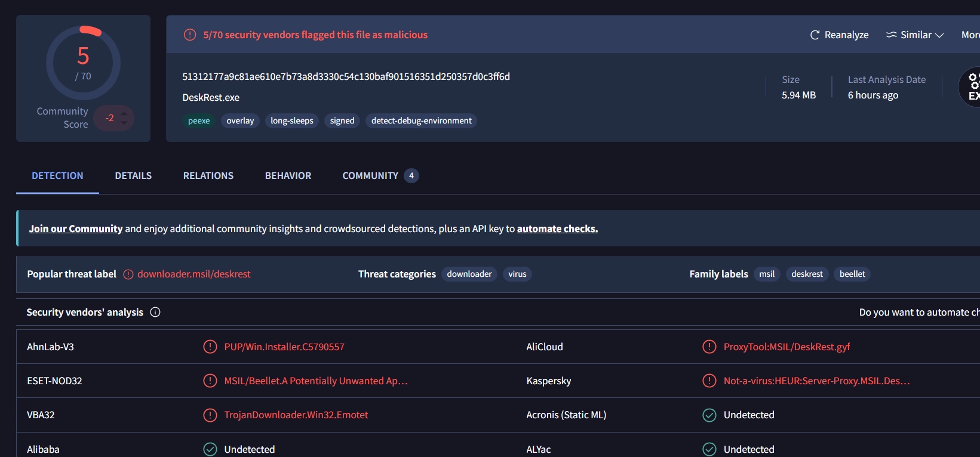Click the Kaspersky vendor name
The image size is (980, 457).
pyautogui.click(x=549, y=381)
